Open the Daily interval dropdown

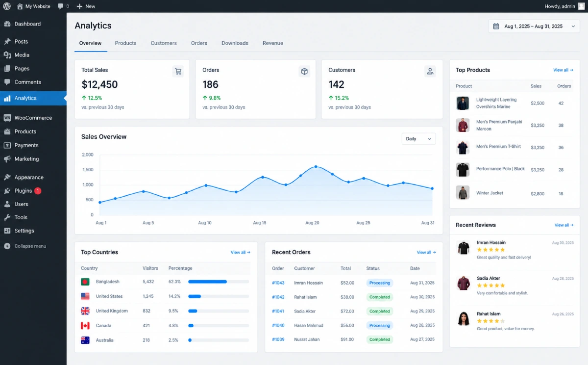418,139
